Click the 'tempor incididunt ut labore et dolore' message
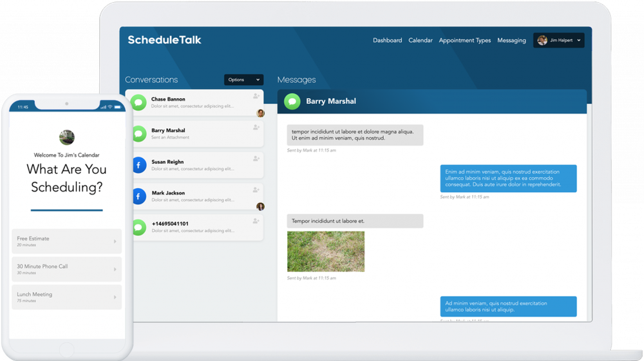 tap(355, 135)
